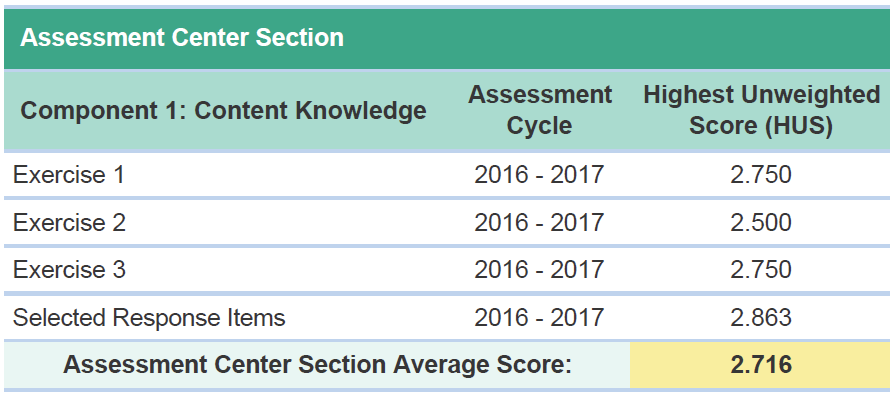Click the word Cycle in the column header
This screenshot has width=890, height=394.
pos(539,125)
